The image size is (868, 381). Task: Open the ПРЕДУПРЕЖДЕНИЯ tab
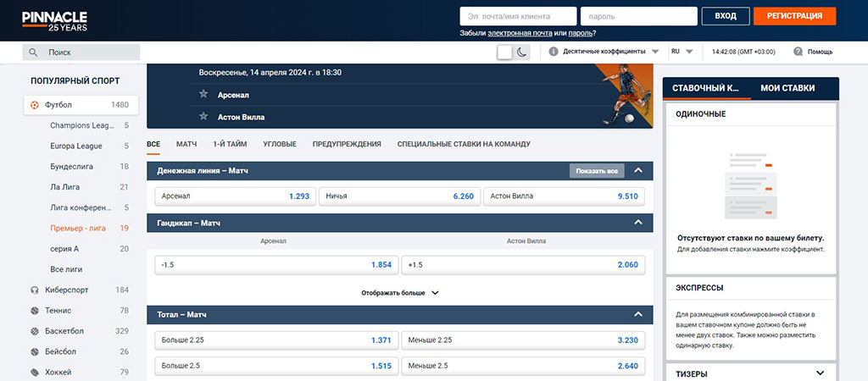click(x=347, y=144)
